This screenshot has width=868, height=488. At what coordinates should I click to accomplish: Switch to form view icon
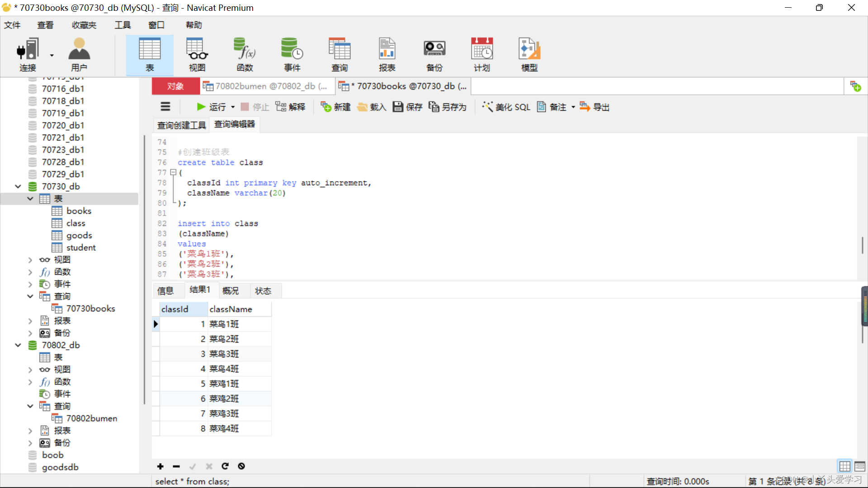(x=860, y=466)
